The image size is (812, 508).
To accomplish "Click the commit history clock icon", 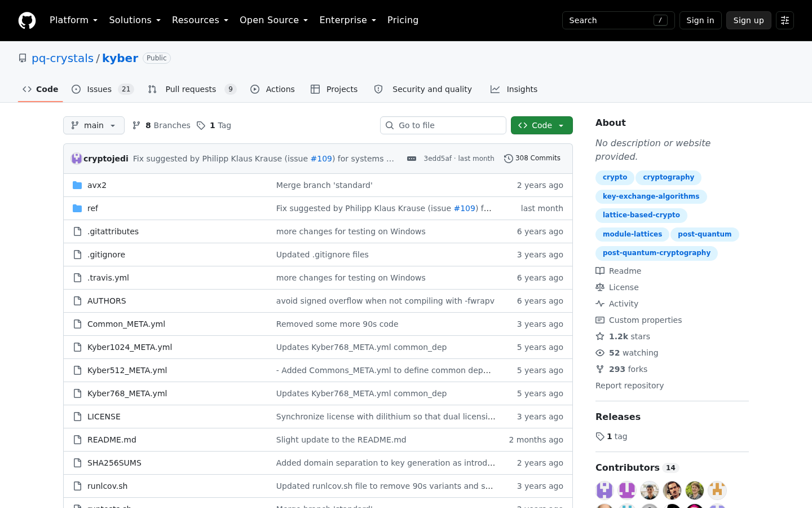I will [x=508, y=159].
